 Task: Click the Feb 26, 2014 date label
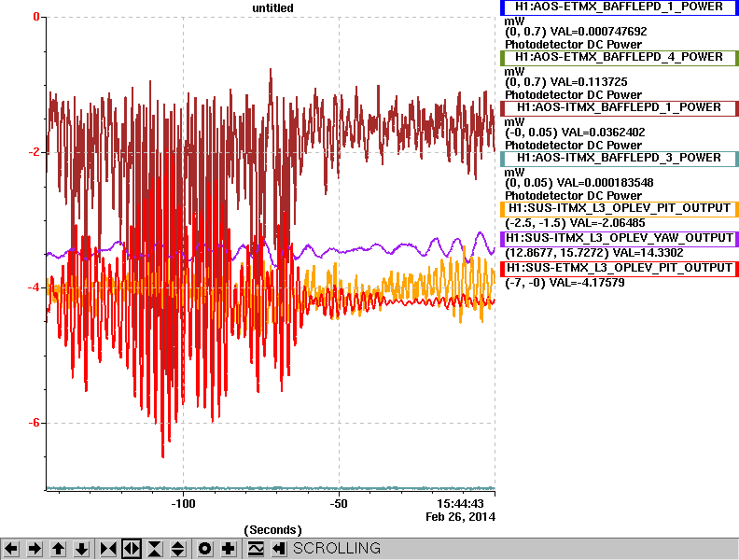460,517
